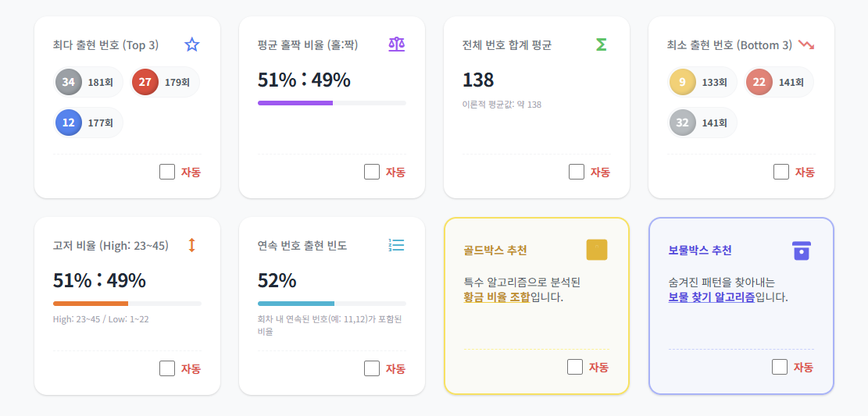The image size is (868, 416).
Task: Click the purple treasure box archive icon
Action: point(802,250)
